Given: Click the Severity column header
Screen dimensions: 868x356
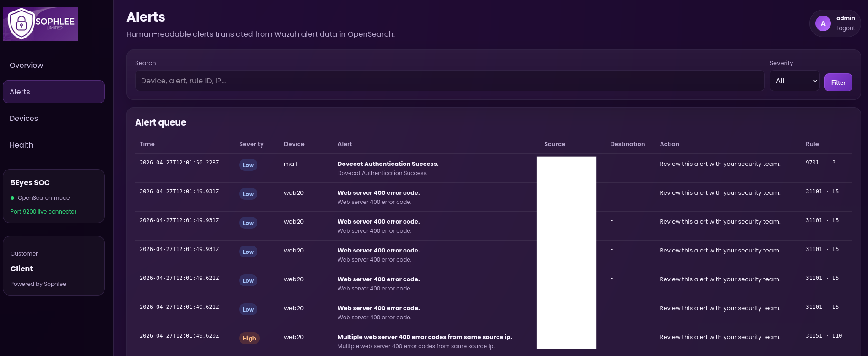Looking at the screenshot, I should pos(251,144).
